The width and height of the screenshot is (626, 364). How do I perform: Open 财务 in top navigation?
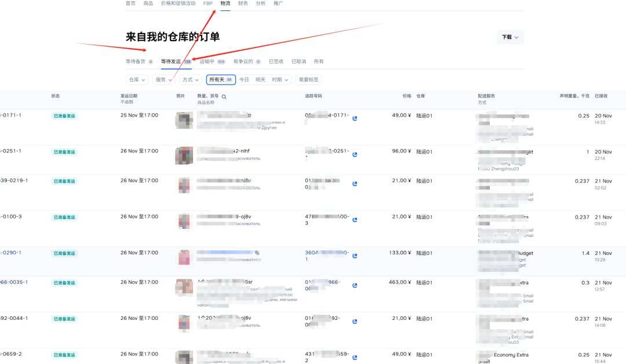pos(243,3)
